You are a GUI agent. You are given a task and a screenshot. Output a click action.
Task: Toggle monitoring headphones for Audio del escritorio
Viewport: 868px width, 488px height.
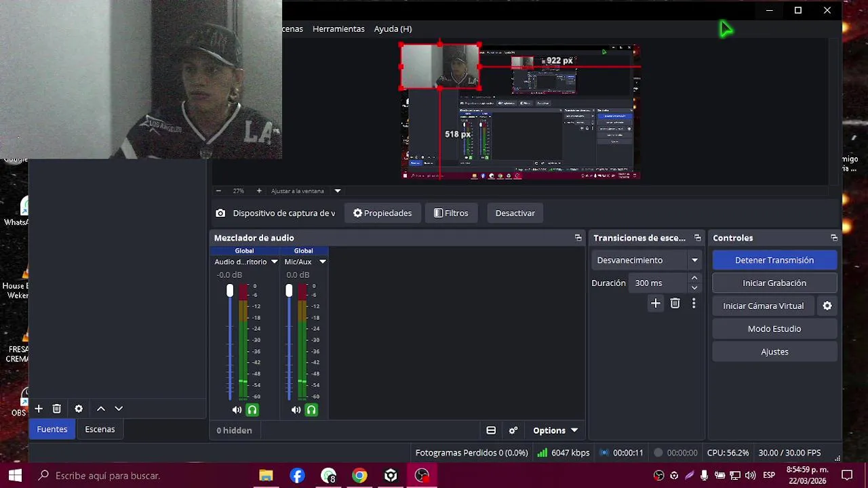(252, 410)
